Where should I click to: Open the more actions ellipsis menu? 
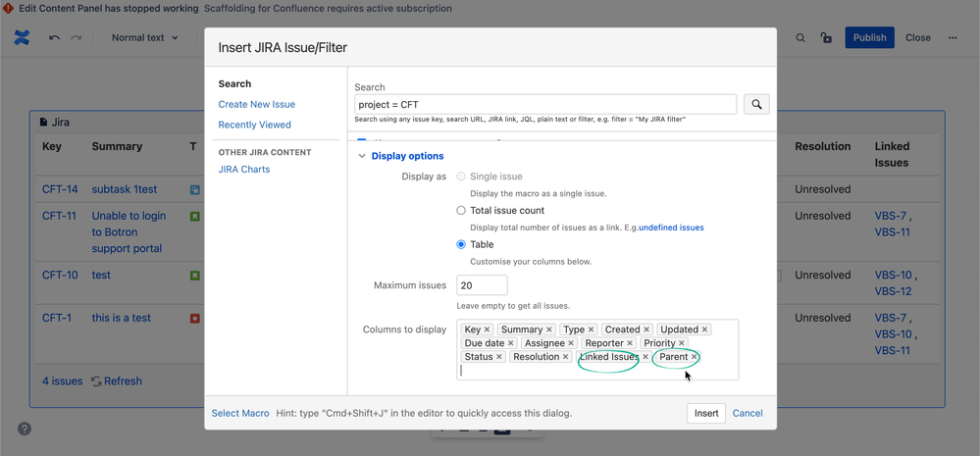click(x=953, y=37)
